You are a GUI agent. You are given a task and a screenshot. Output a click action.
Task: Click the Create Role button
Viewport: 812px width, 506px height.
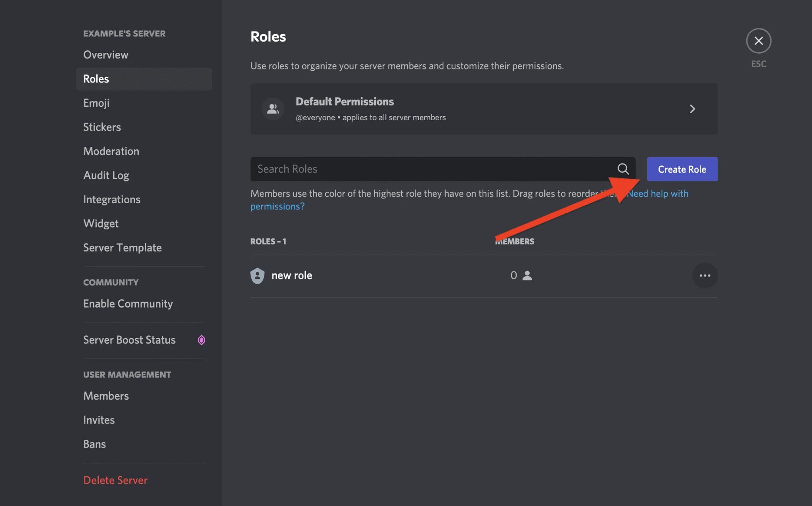682,169
